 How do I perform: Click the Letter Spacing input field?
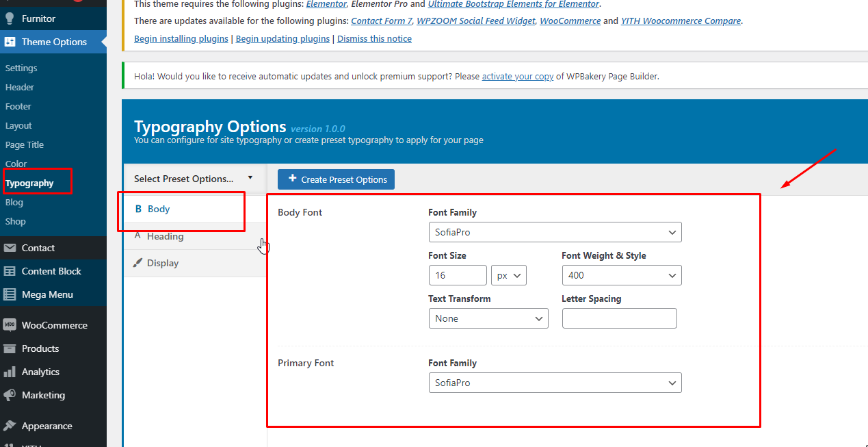(620, 318)
